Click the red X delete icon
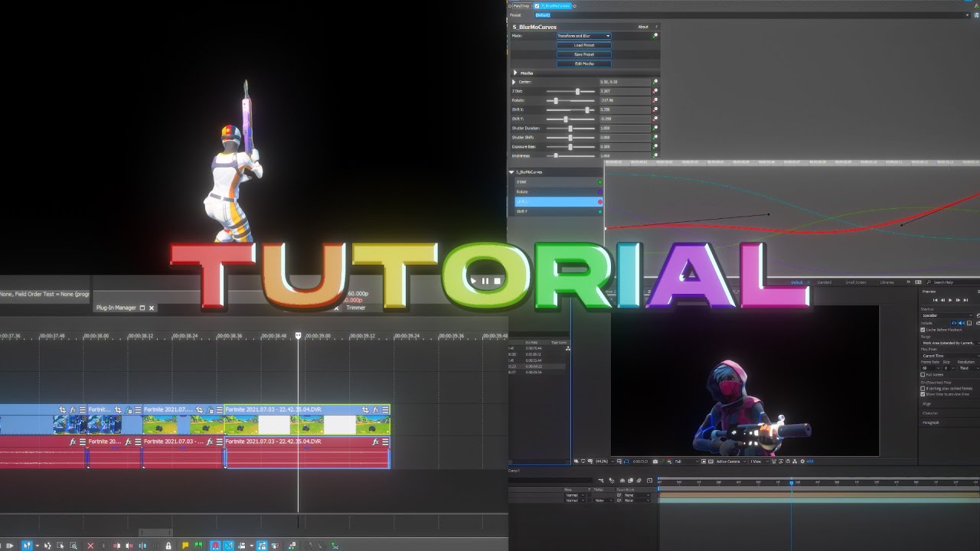This screenshot has height=551, width=980. (90, 546)
